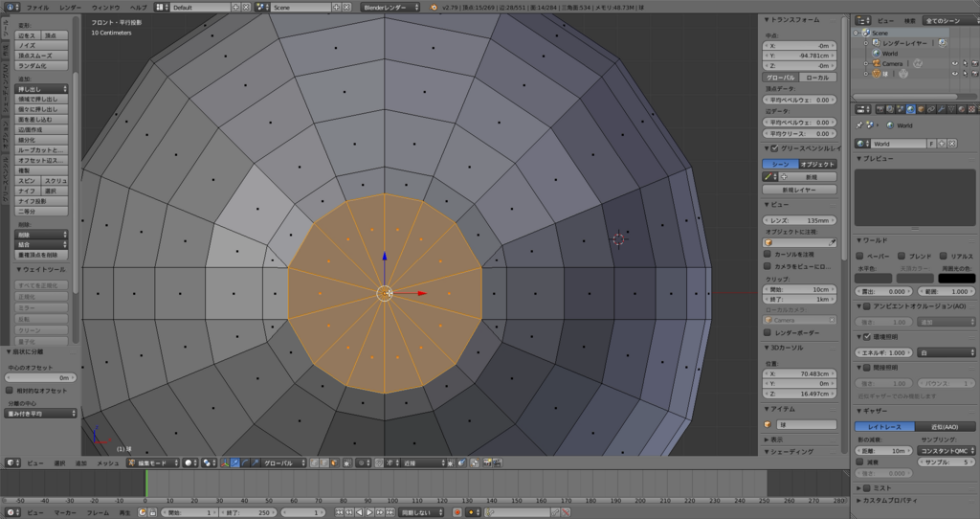The height and width of the screenshot is (519, 980).
Task: Open the Texture checker icon tab
Action: coord(972,109)
